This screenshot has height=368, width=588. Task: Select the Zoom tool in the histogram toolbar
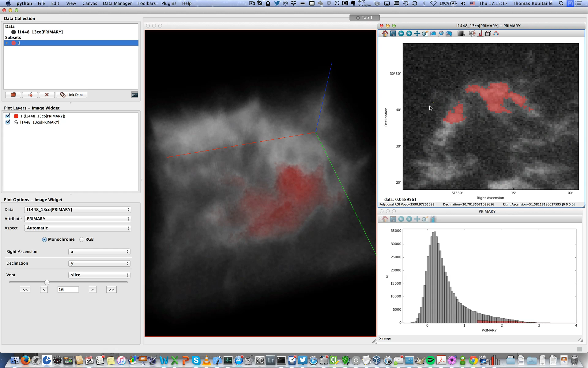tap(425, 219)
